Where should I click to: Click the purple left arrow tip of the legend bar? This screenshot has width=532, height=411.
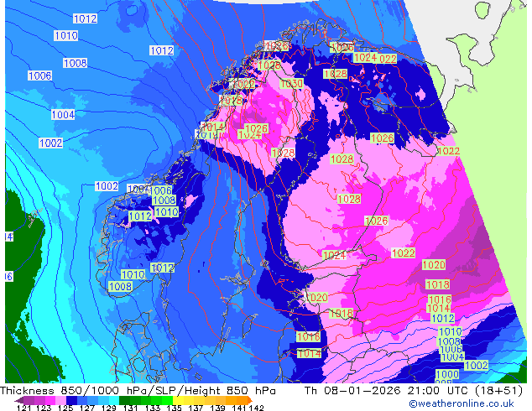coord(18,400)
